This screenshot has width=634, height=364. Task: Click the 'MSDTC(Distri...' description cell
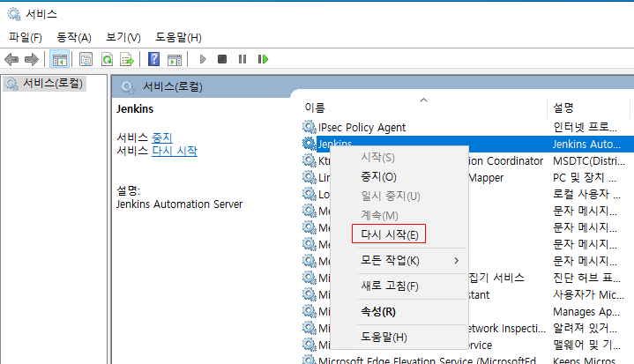click(x=589, y=160)
